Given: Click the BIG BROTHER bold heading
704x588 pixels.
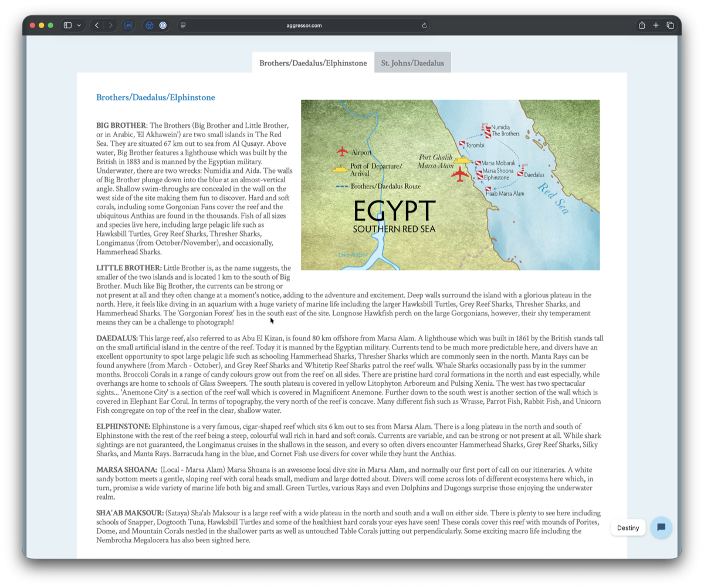Looking at the screenshot, I should tap(121, 125).
